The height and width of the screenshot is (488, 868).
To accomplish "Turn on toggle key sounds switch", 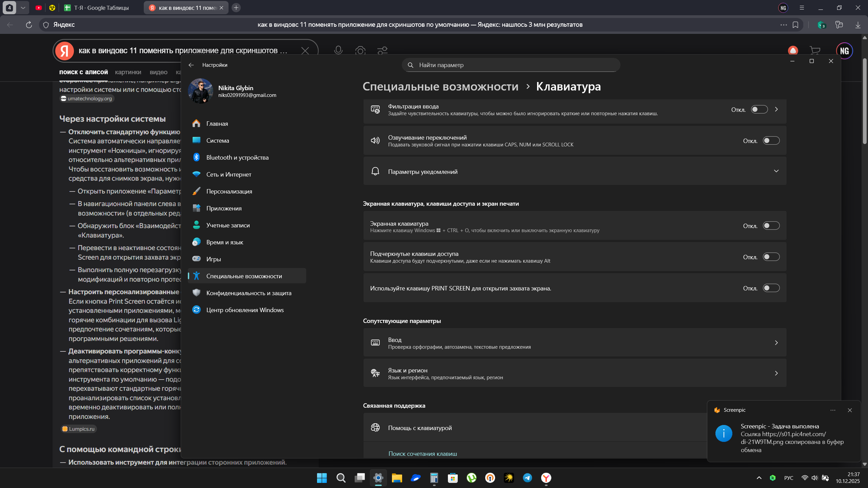I will pyautogui.click(x=771, y=141).
